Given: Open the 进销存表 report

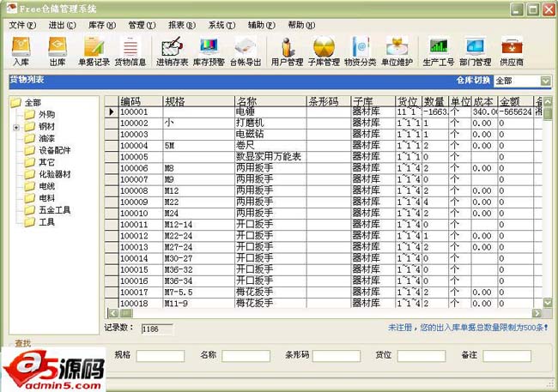Looking at the screenshot, I should coord(173,51).
